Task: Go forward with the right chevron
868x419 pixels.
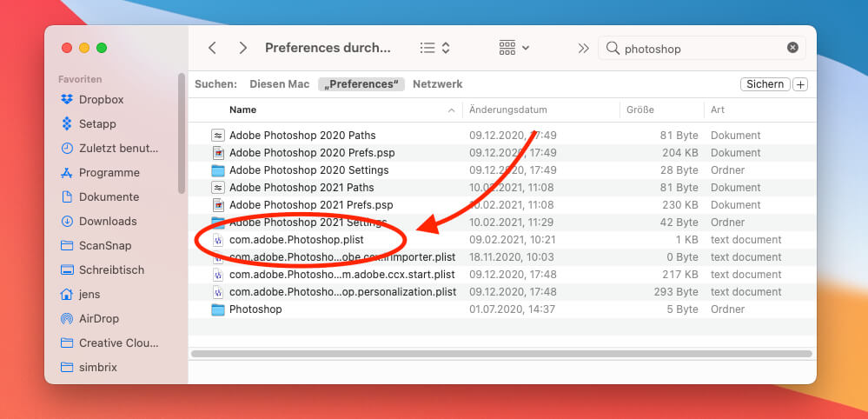Action: pos(242,48)
